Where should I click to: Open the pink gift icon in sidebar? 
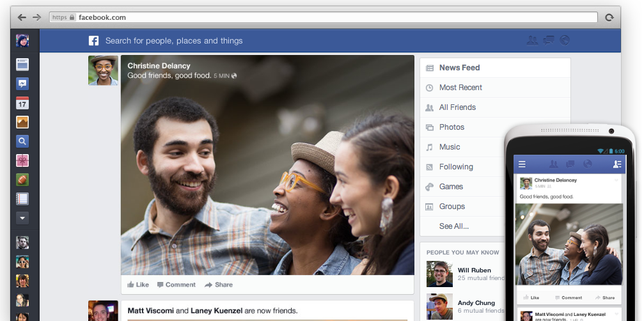22,160
